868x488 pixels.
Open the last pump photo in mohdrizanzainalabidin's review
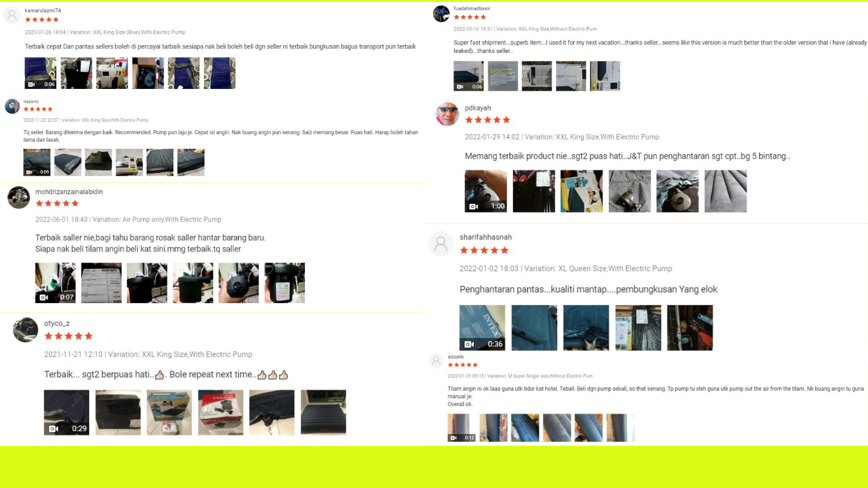(x=285, y=283)
